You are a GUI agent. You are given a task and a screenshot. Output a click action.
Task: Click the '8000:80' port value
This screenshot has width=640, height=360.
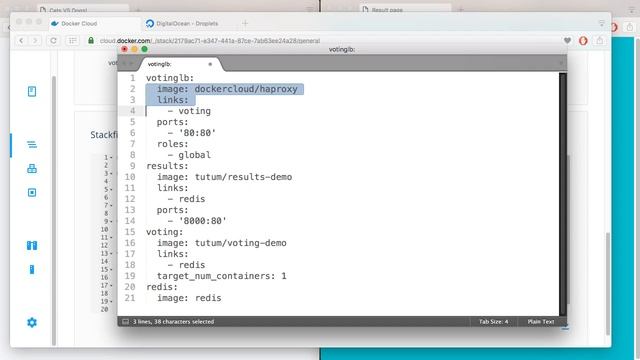click(203, 221)
